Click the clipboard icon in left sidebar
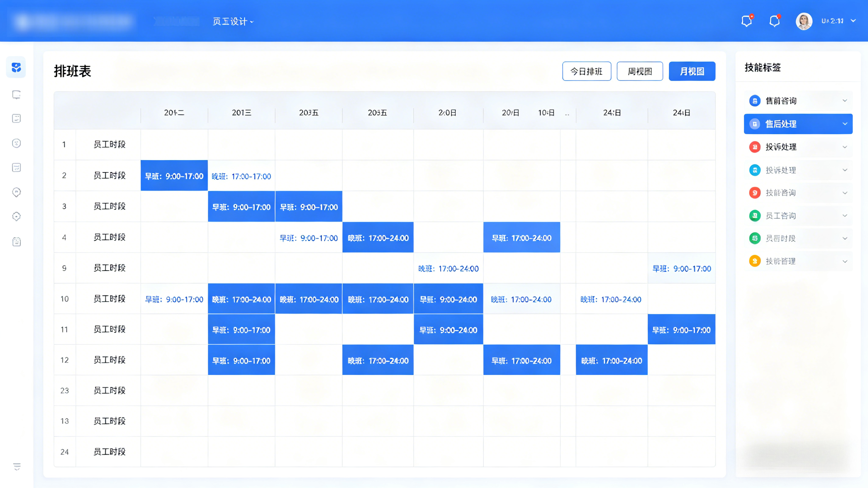The width and height of the screenshot is (868, 488). click(17, 242)
